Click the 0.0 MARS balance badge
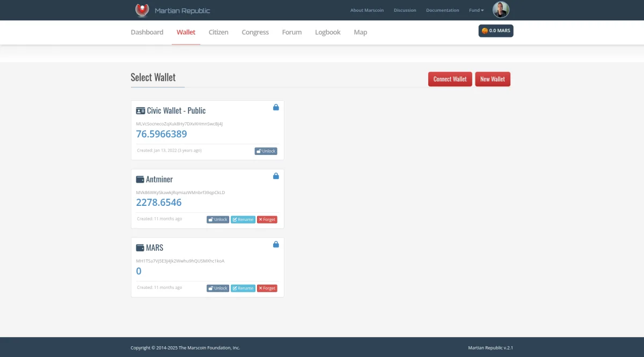Viewport: 644px width, 357px height. [x=495, y=31]
